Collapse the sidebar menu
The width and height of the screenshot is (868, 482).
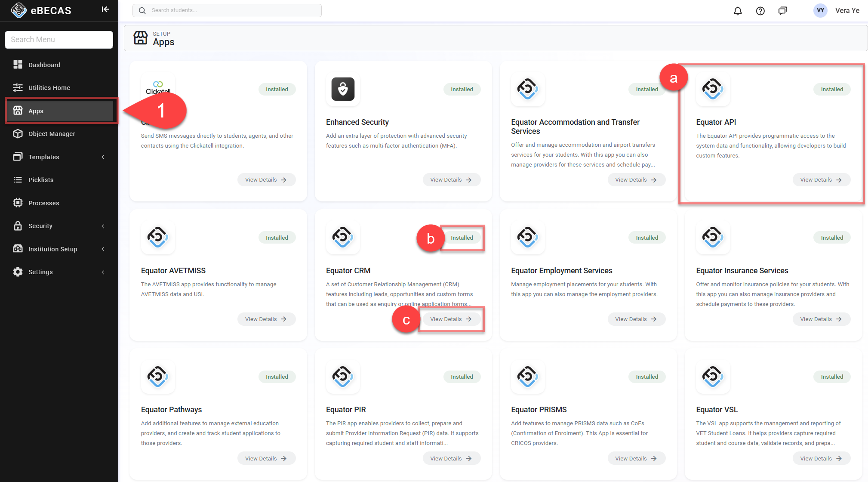pyautogui.click(x=105, y=9)
